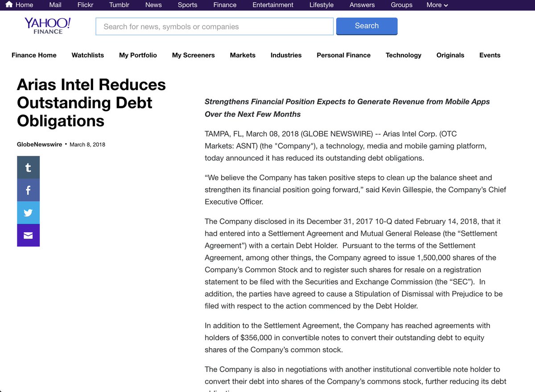Open Finance in top bar
The height and width of the screenshot is (392, 535).
pos(225,5)
